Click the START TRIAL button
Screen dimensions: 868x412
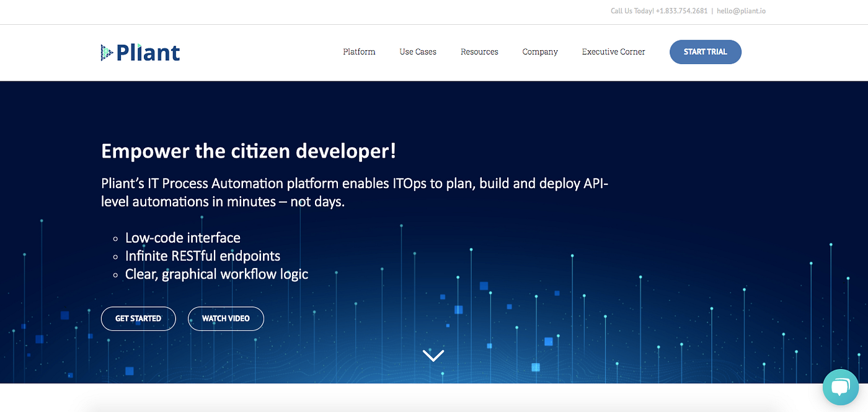pyautogui.click(x=706, y=52)
